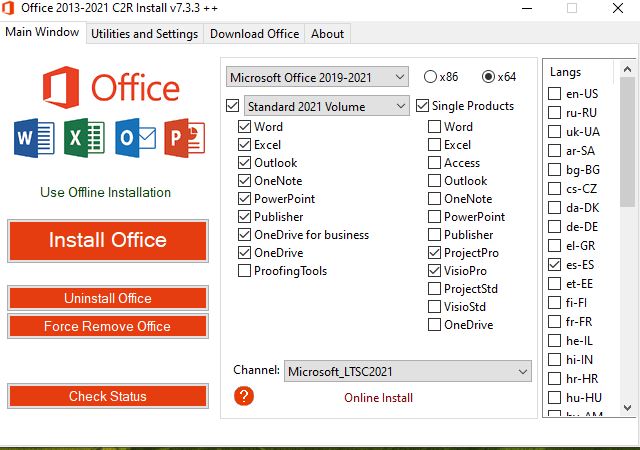Enable the el-GR language checkbox
Screen dimensions: 640x450
coord(554,245)
